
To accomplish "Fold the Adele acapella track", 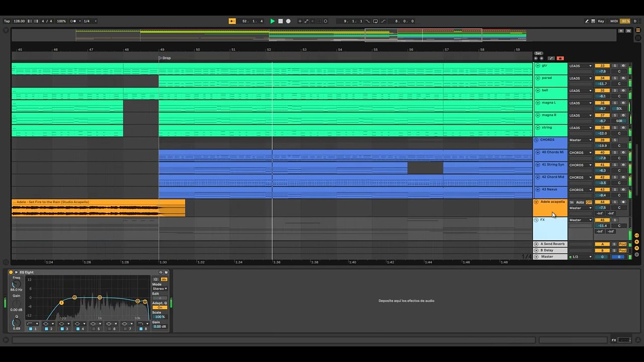I will click(536, 202).
